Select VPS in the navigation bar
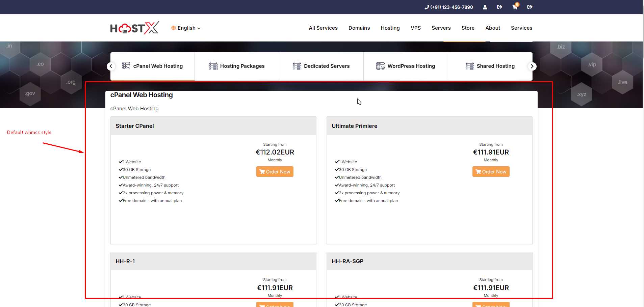The width and height of the screenshot is (644, 307). click(416, 28)
